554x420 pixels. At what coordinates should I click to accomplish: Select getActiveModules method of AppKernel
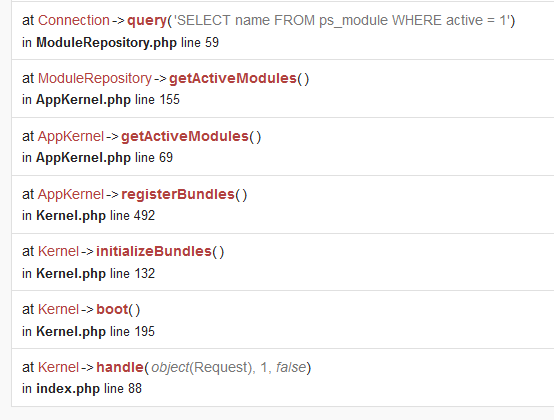185,136
